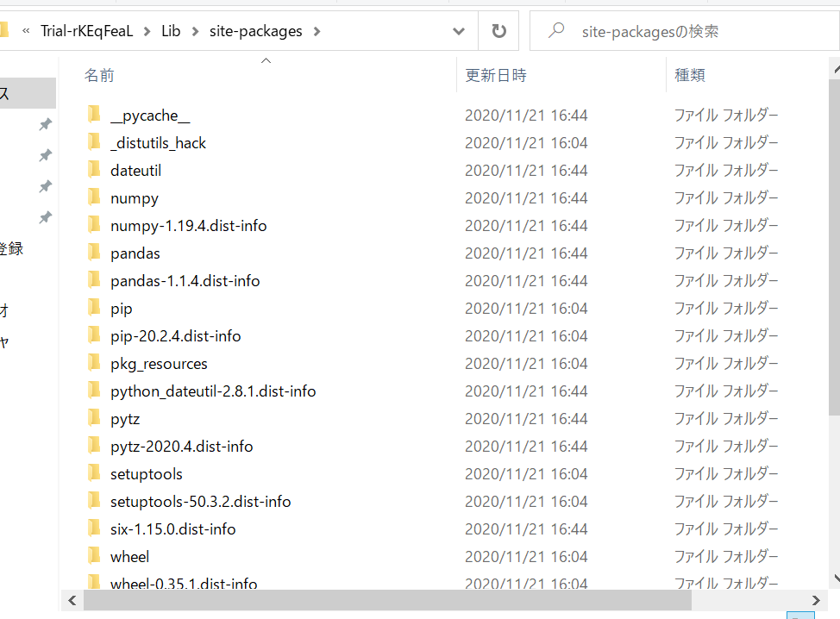The width and height of the screenshot is (840, 619).
Task: Select pandas-1.1.4.dist-info folder icon
Action: 94,279
